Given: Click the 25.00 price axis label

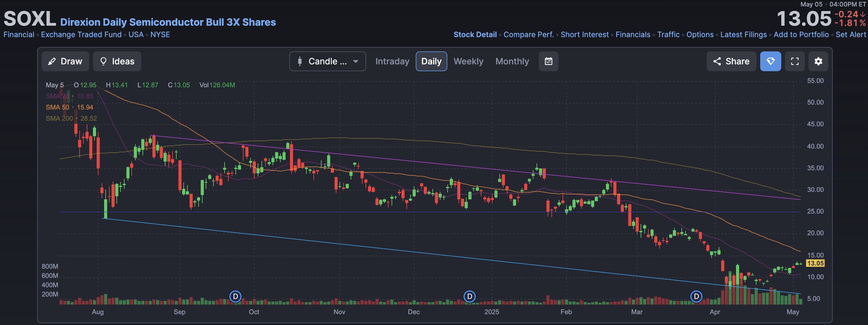Looking at the screenshot, I should [x=815, y=211].
